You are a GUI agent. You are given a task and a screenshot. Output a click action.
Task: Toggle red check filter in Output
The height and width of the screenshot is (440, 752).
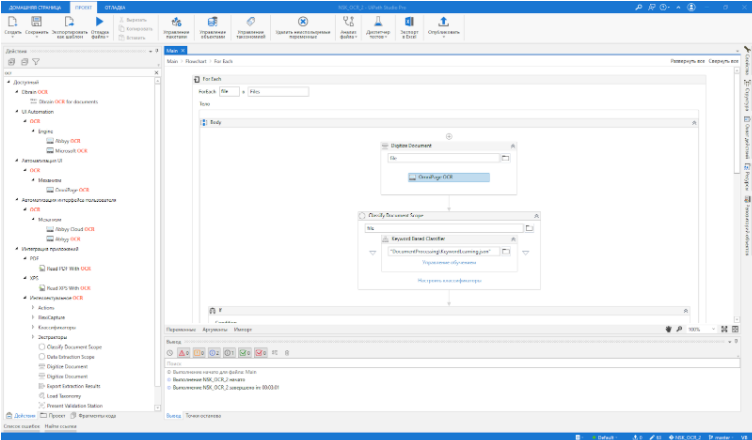pyautogui.click(x=260, y=353)
